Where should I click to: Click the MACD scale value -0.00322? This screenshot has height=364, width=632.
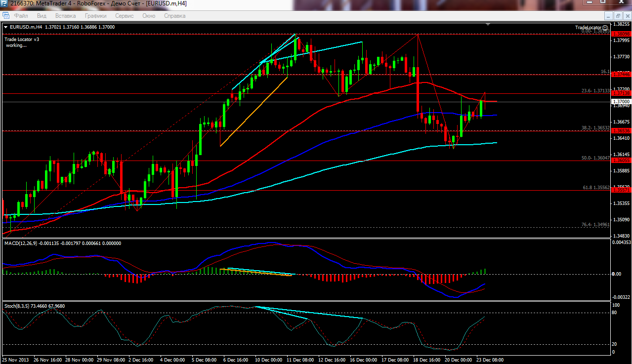coord(621,297)
